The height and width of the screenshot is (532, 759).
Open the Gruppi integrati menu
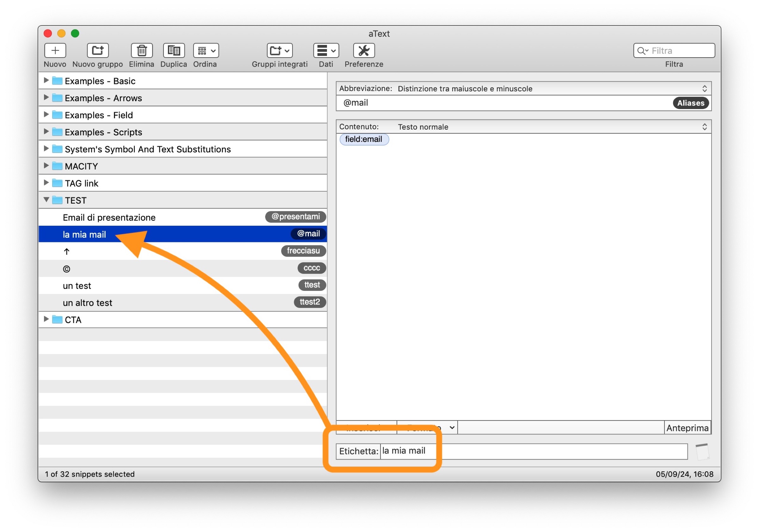280,51
